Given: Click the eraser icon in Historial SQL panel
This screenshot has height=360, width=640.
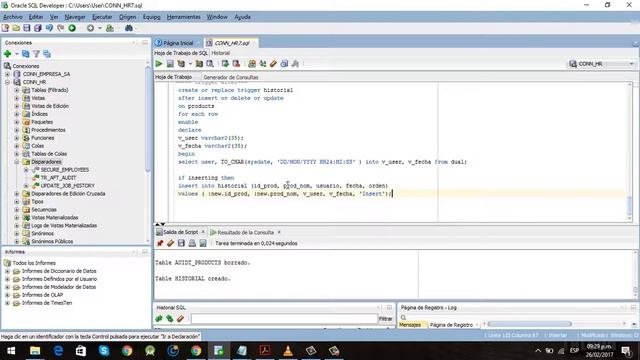Looking at the screenshot, I should (180, 318).
